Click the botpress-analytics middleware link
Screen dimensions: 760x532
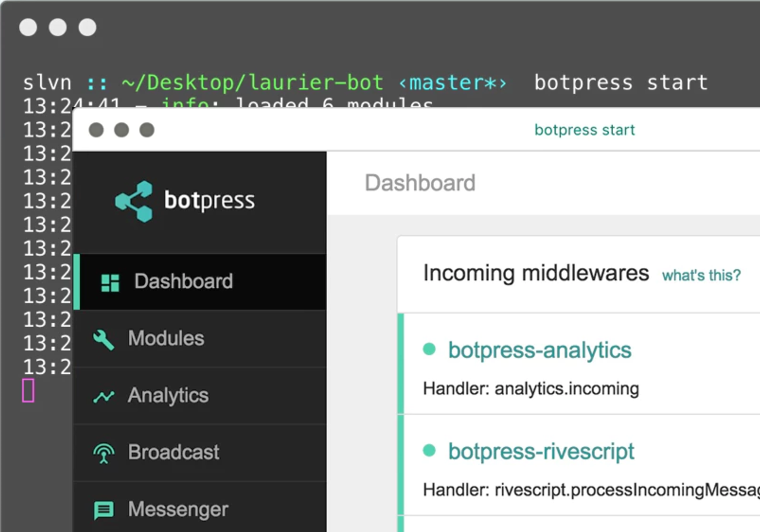coord(540,350)
